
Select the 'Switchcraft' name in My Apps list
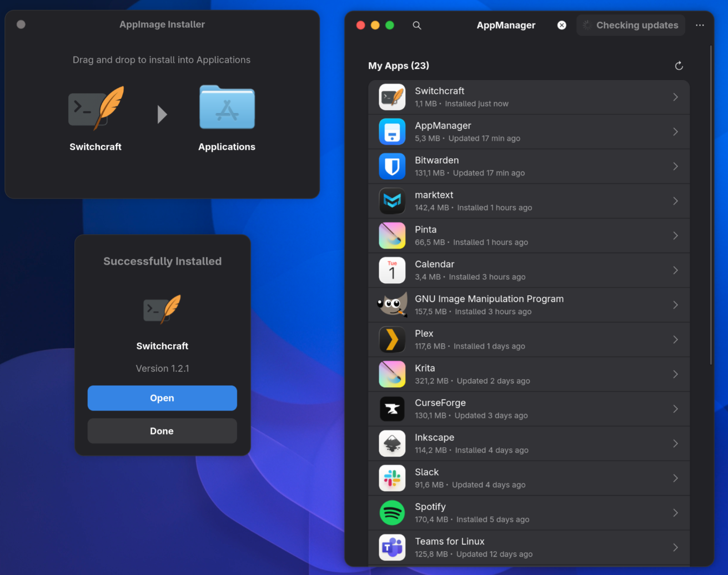pyautogui.click(x=439, y=91)
